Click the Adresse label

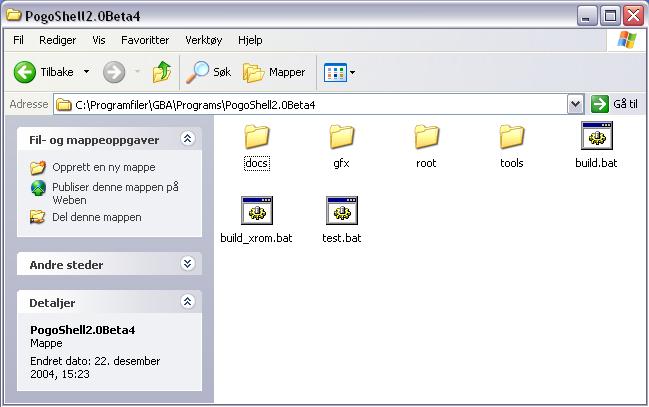[29, 104]
